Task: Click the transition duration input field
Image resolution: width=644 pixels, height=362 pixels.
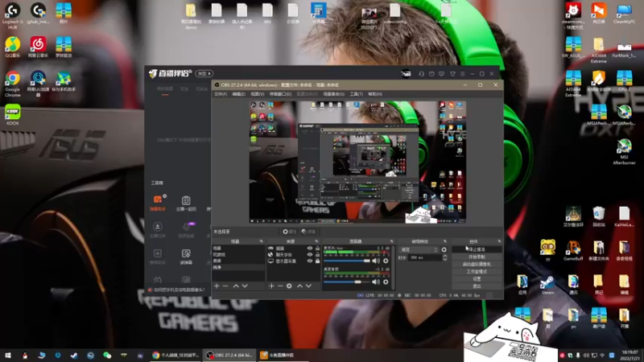Action: coord(424,257)
